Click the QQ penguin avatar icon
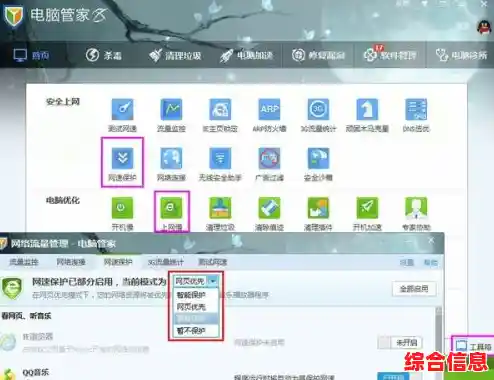Screen dimensions: 494x380 point(485,27)
